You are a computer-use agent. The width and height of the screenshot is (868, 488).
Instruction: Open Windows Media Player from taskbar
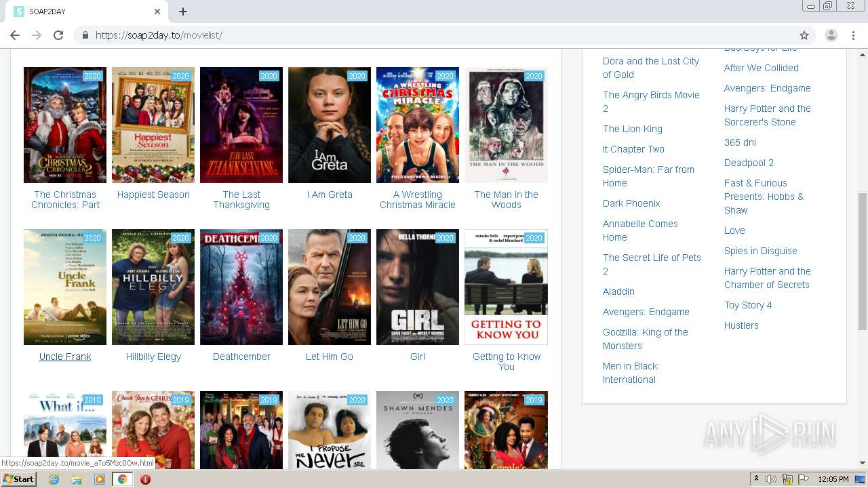(x=100, y=479)
